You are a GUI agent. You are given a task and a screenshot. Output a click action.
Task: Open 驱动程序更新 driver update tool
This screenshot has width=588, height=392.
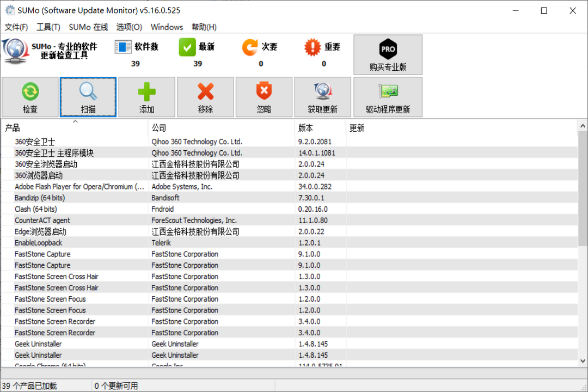[388, 91]
